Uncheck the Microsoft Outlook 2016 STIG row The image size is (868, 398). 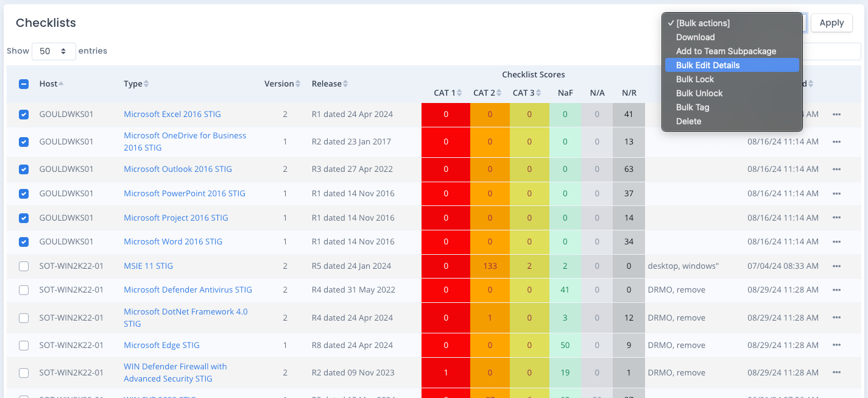(x=24, y=169)
